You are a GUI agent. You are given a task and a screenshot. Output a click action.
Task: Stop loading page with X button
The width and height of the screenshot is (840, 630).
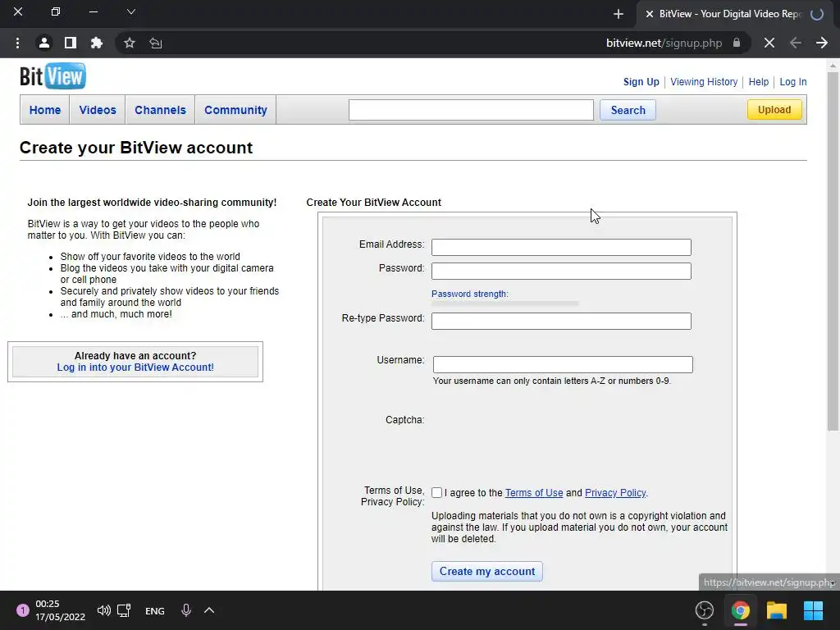pos(769,43)
